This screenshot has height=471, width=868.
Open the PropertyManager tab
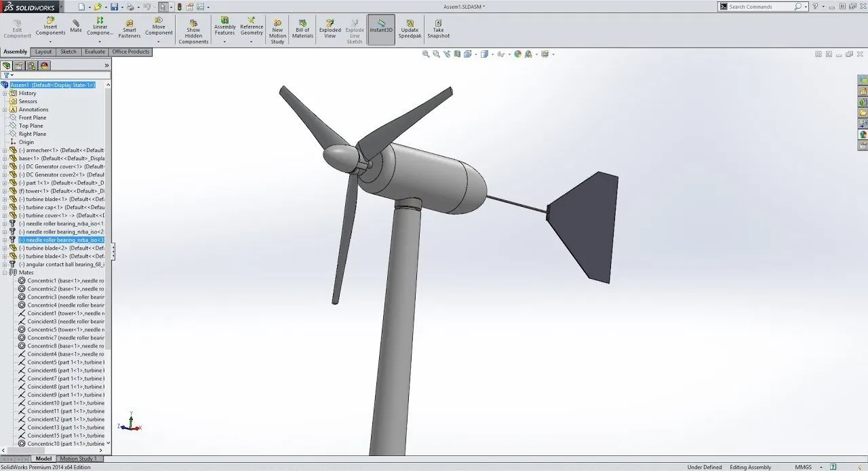[19, 66]
